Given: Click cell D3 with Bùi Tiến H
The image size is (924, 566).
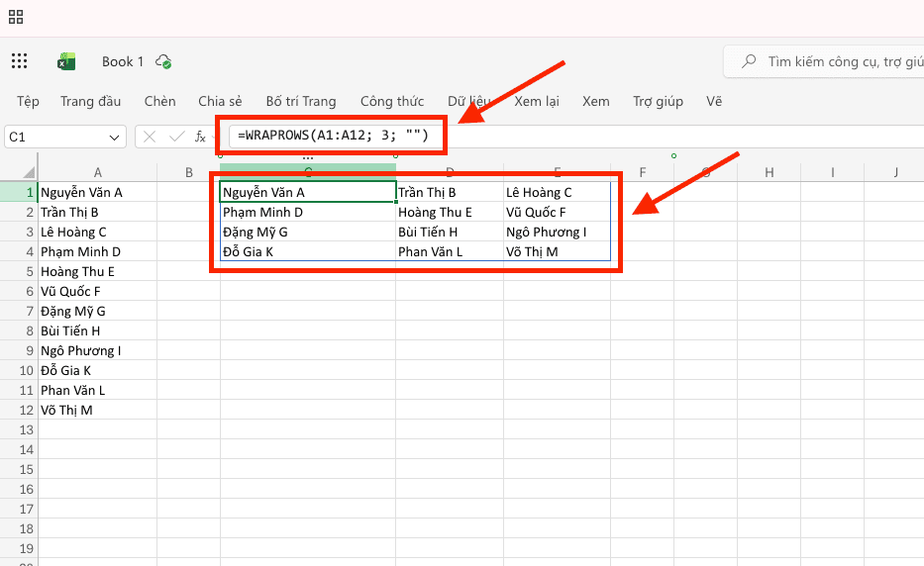Looking at the screenshot, I should tap(450, 233).
